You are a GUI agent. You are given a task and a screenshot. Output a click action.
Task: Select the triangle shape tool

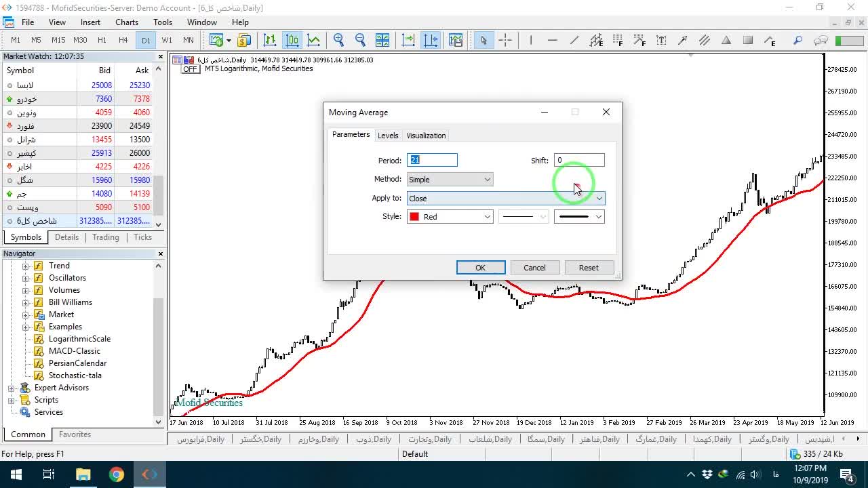coord(726,40)
